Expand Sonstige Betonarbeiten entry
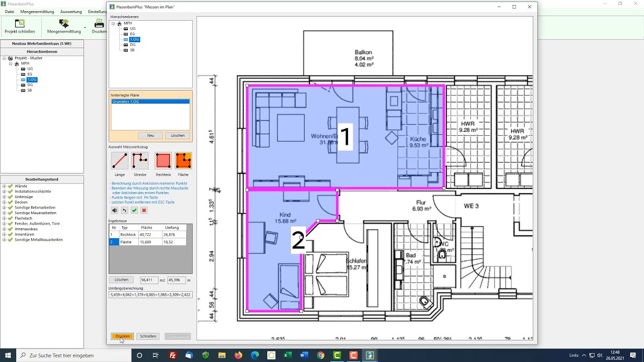Screen dimensions: 644x362 pyautogui.click(x=4, y=208)
